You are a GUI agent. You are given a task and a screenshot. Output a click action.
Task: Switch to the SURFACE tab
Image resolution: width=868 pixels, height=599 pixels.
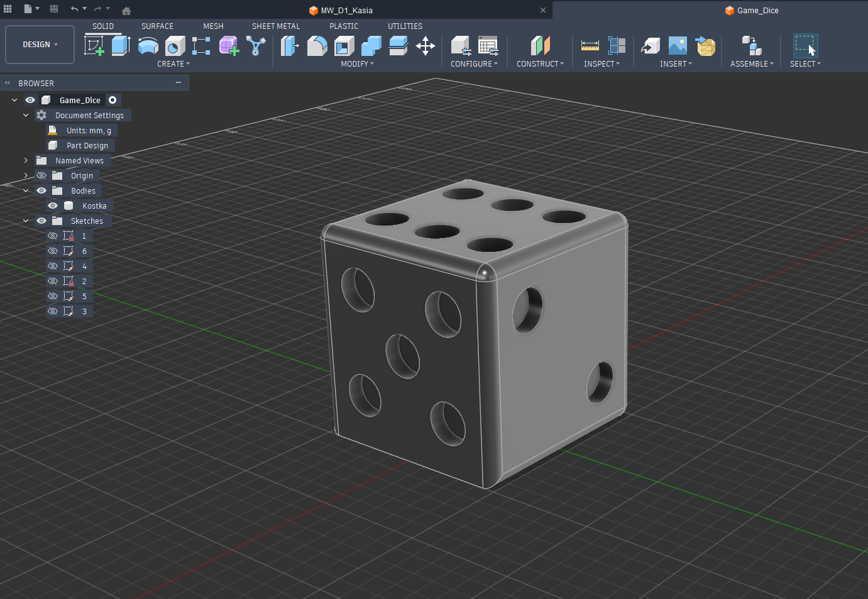(x=157, y=26)
